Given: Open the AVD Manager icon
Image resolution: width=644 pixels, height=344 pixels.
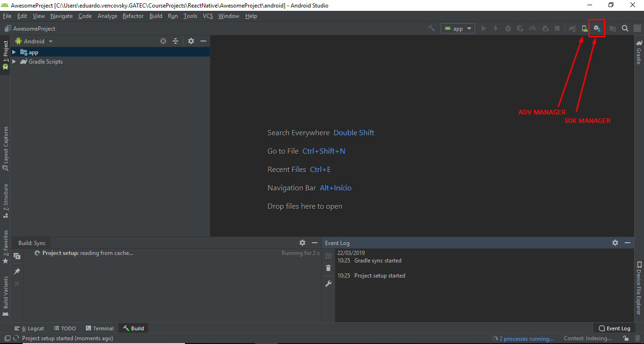Looking at the screenshot, I should (585, 28).
